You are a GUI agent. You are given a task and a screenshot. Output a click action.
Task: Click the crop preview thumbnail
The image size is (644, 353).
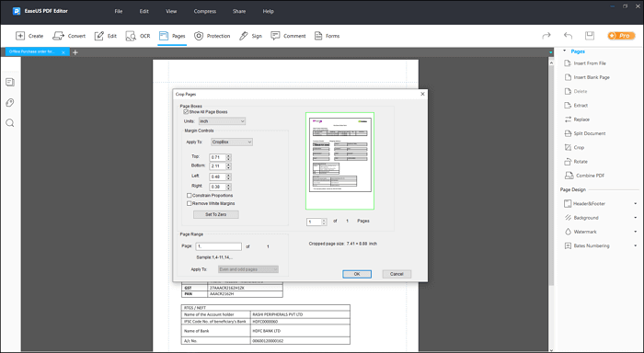point(340,161)
